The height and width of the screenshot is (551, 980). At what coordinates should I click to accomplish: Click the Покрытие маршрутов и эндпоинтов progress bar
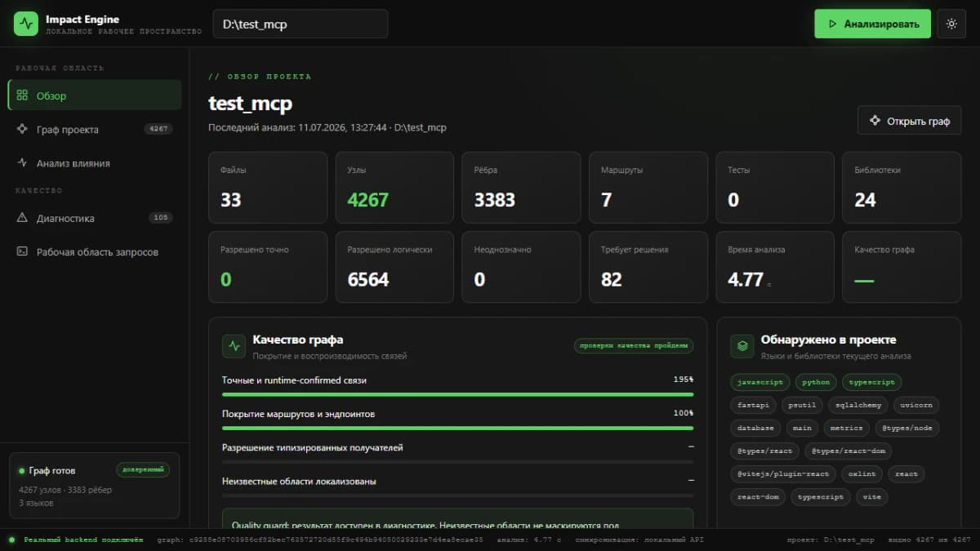pyautogui.click(x=457, y=428)
